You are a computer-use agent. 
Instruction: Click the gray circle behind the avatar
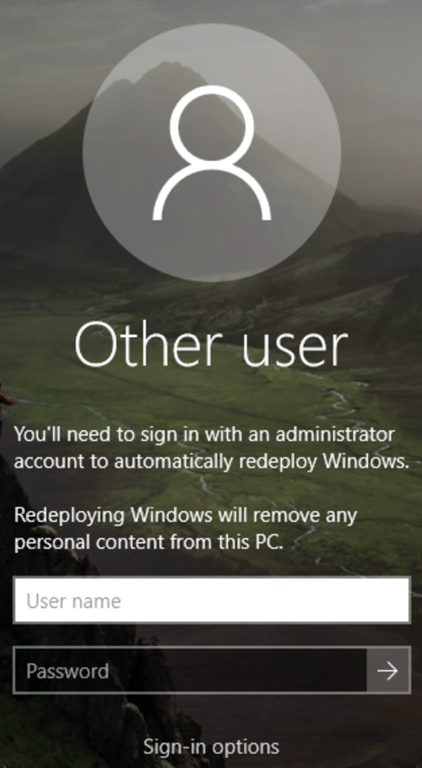point(211,152)
